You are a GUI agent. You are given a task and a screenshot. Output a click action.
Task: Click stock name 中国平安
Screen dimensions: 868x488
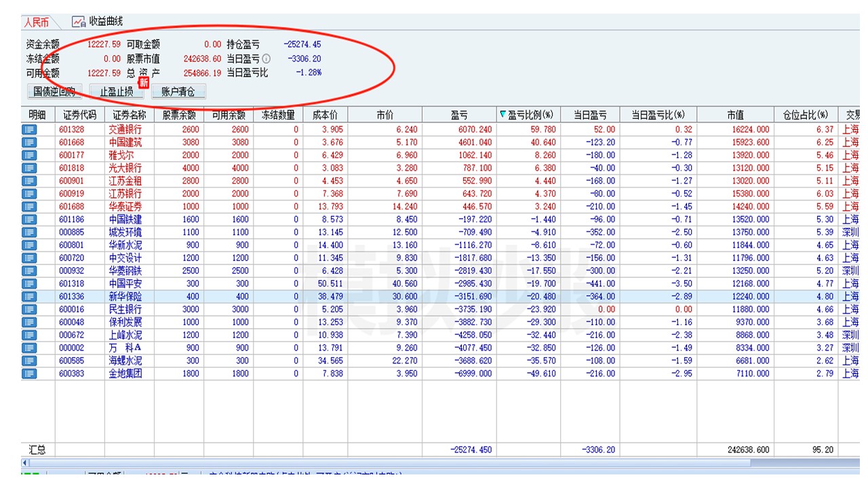click(x=125, y=283)
